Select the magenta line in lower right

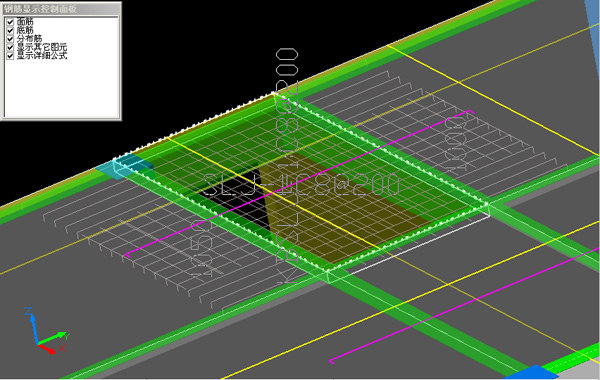pos(463,306)
